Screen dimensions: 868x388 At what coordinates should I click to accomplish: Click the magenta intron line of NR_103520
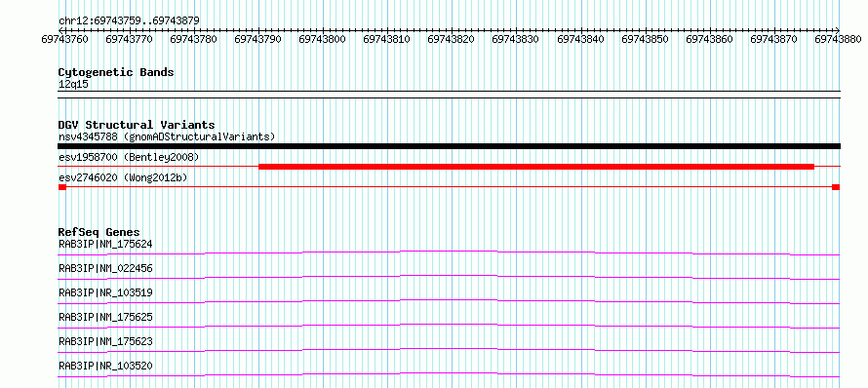[x=449, y=373]
